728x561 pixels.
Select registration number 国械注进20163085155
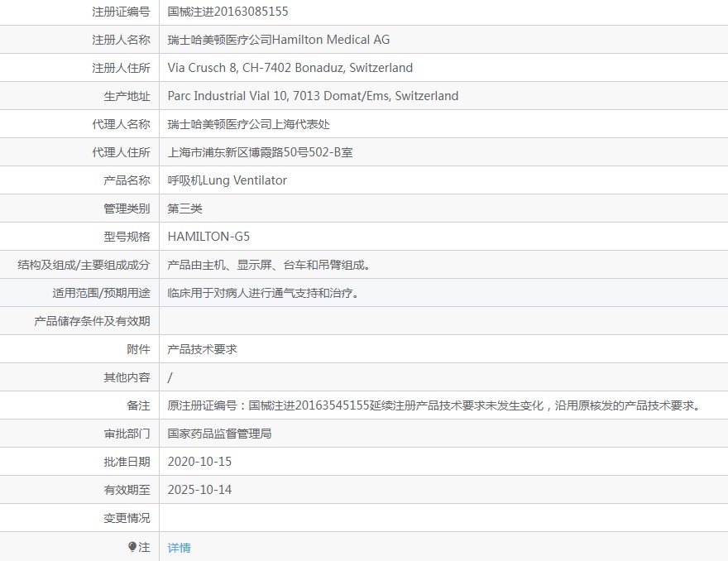tap(227, 12)
